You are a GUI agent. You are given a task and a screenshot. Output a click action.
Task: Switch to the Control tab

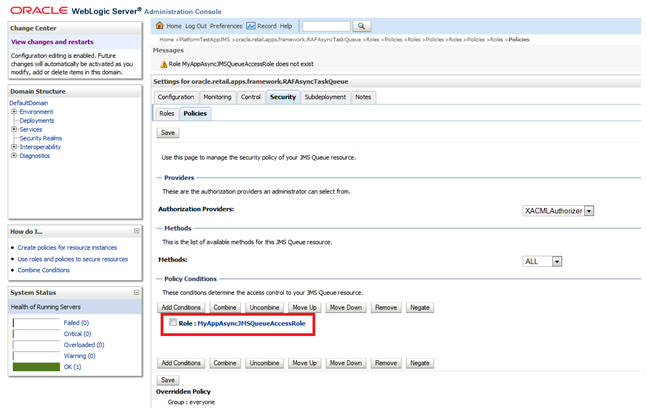tap(250, 97)
